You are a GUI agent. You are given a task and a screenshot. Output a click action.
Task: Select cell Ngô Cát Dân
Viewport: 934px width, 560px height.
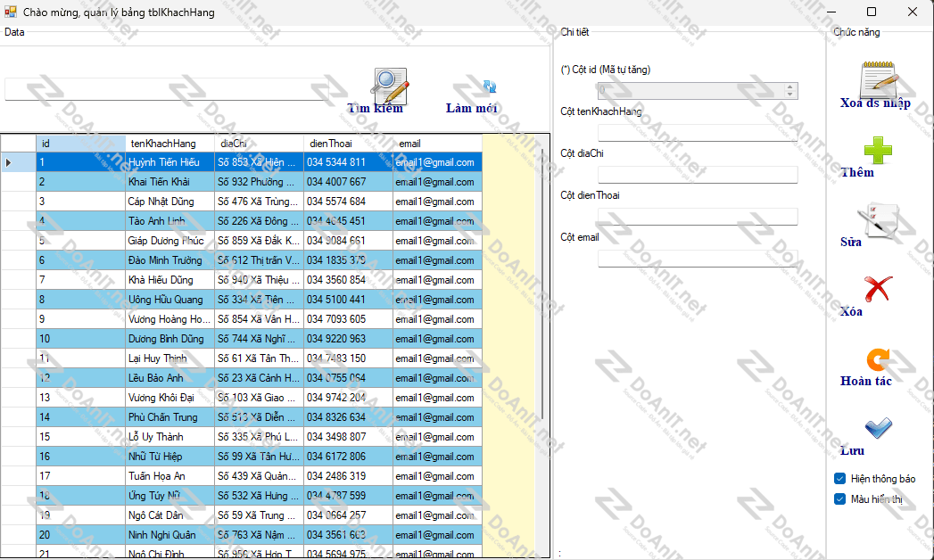click(169, 515)
